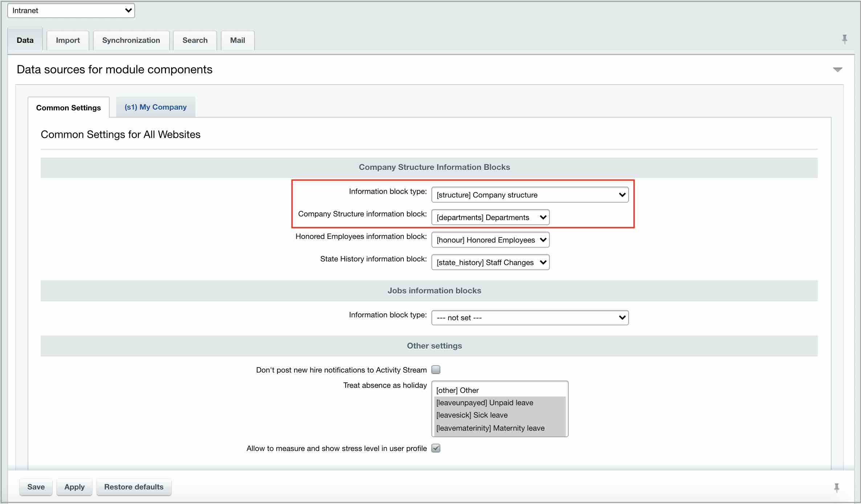The width and height of the screenshot is (861, 504).
Task: Click the 'Company Structure information block:' label
Action: pos(362,214)
